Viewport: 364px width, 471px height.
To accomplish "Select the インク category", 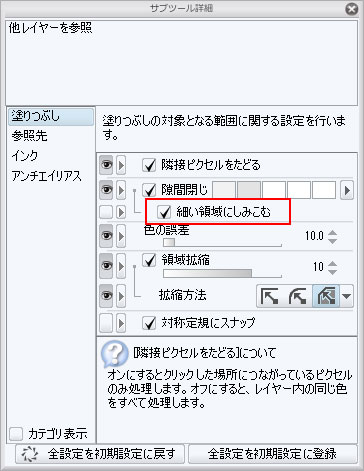I will (x=25, y=156).
